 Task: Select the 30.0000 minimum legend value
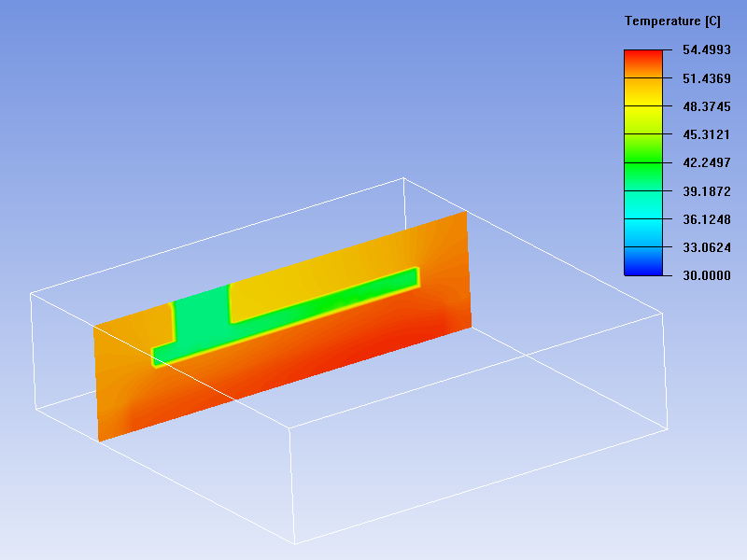point(707,275)
